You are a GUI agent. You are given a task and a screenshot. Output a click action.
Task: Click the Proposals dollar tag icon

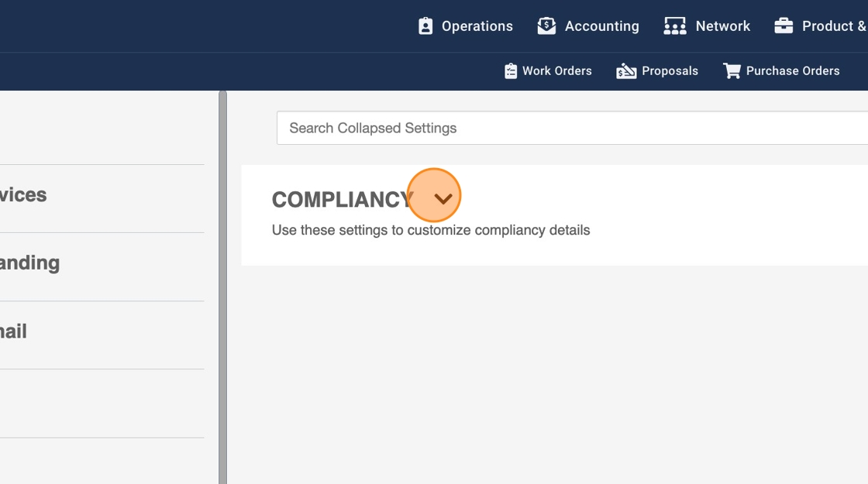[626, 71]
